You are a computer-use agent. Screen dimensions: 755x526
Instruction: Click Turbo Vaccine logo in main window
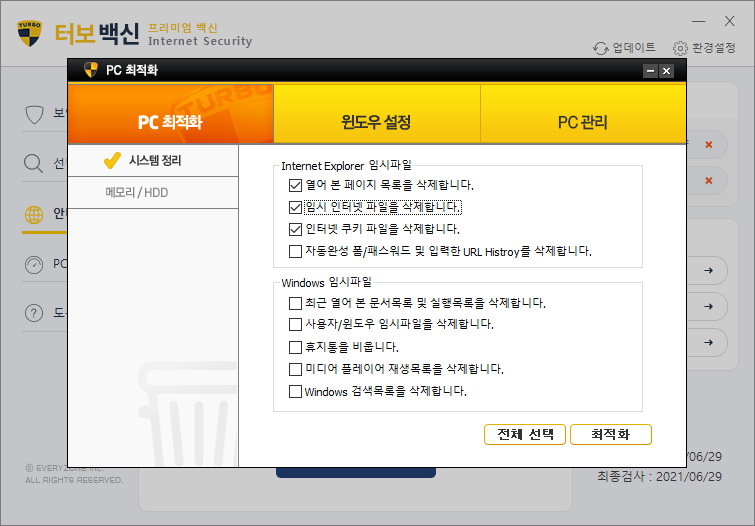pos(30,33)
